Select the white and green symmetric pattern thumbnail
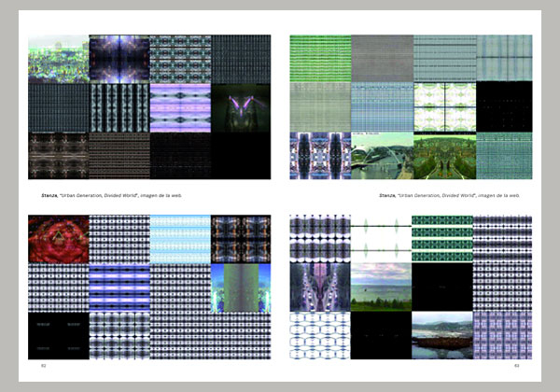560x392 pixels. point(441,106)
